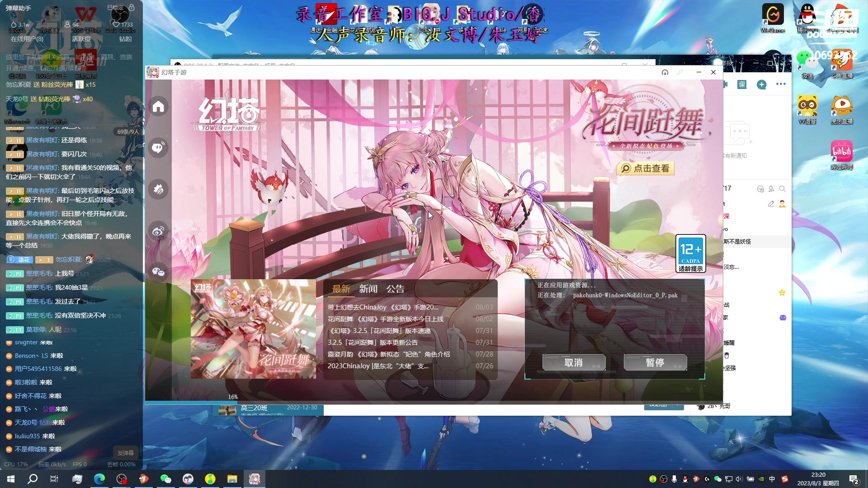
Task: Open the launcher home icon in sidebar
Action: click(x=158, y=107)
